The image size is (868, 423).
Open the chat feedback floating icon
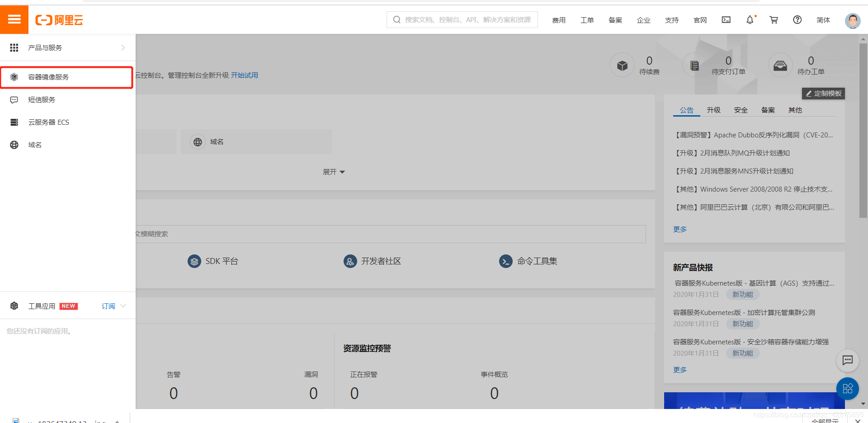pos(848,360)
